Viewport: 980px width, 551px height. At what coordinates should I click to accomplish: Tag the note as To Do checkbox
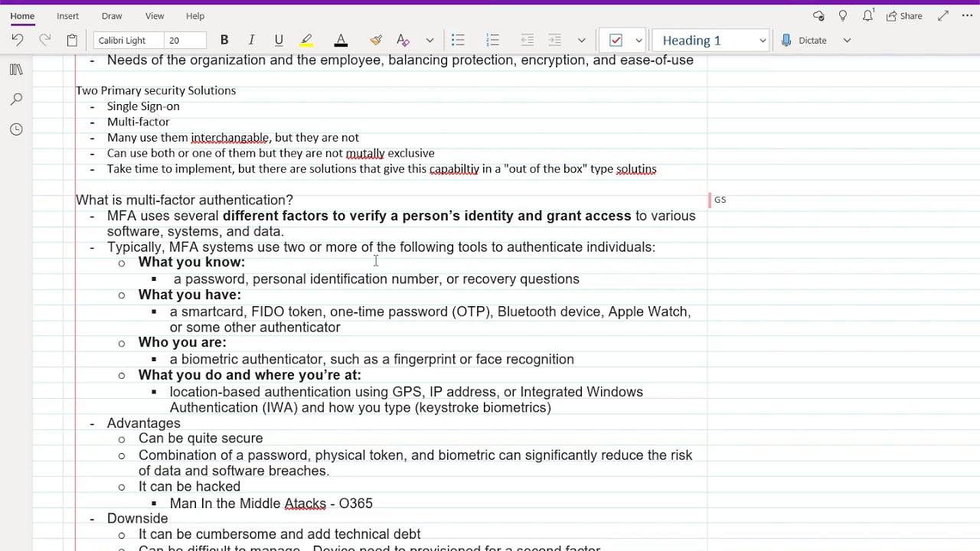[x=616, y=40]
